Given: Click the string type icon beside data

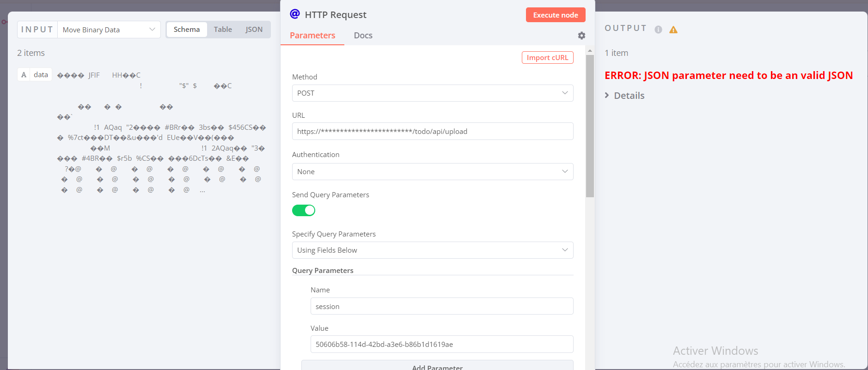Looking at the screenshot, I should point(24,75).
